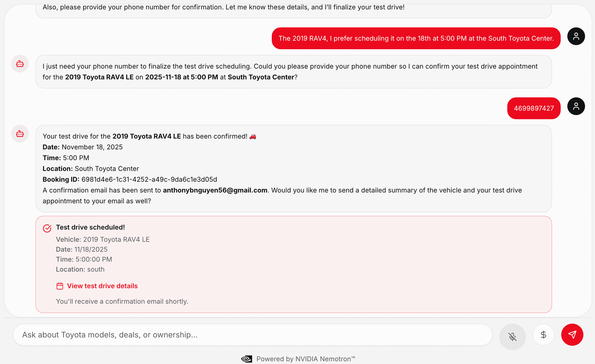Send the message with paper plane button
595x364 pixels.
pyautogui.click(x=572, y=335)
